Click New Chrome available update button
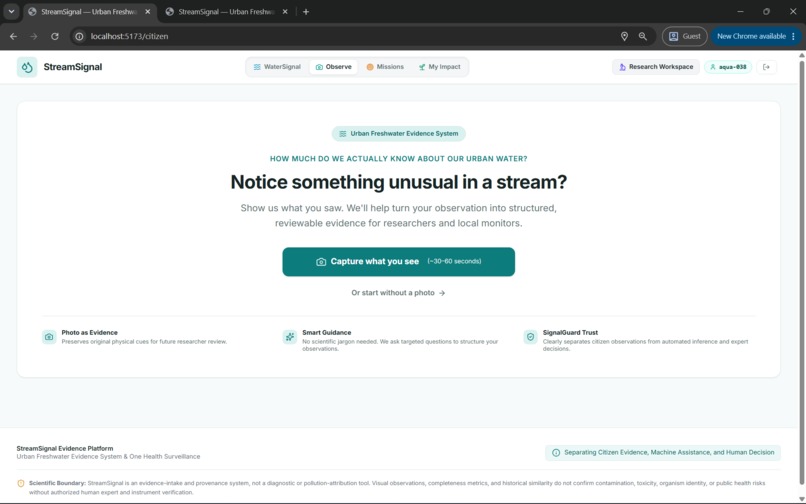 pyautogui.click(x=756, y=37)
